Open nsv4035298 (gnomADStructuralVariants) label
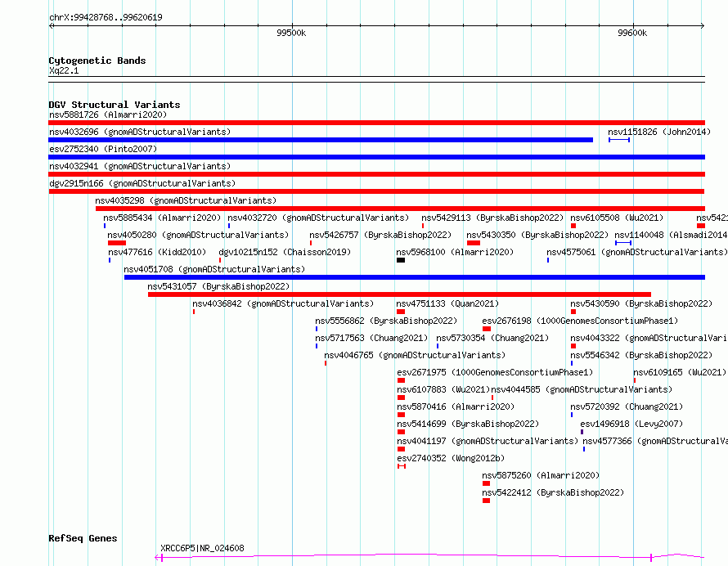This screenshot has height=566, width=728. click(186, 200)
